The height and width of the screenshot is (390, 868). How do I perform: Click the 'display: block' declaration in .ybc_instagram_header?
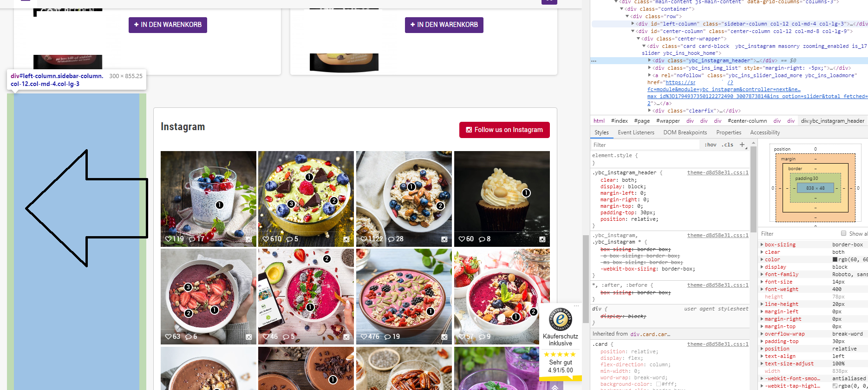623,186
